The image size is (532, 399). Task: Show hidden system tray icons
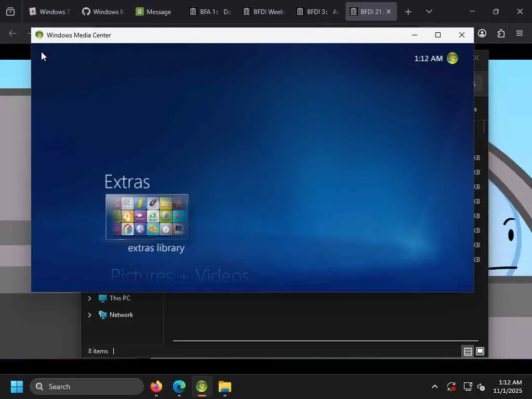[435, 387]
